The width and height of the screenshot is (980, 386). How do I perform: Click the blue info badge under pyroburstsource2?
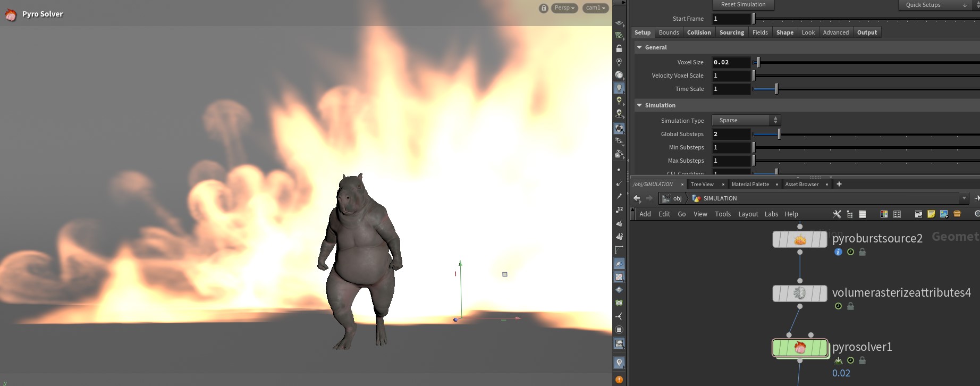[838, 252]
